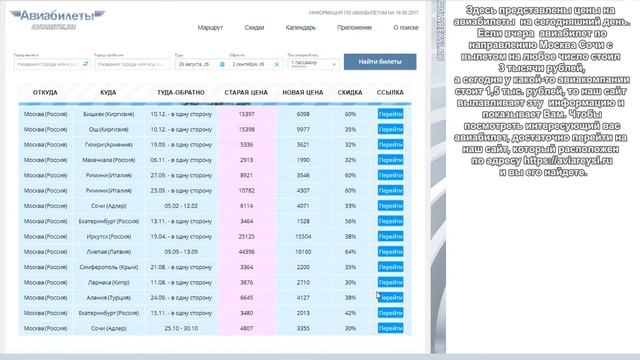Click Перейти for Симферополь (Крым) row
Screen dimensions: 640x360
(x=391, y=267)
